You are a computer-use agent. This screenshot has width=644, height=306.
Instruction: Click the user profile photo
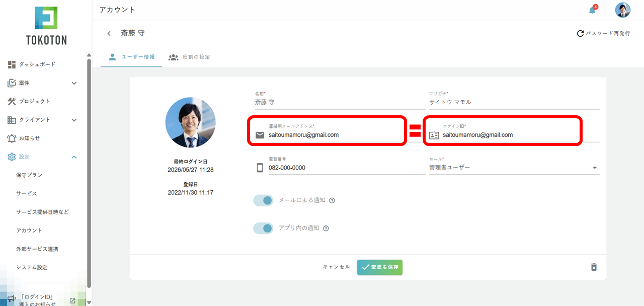[191, 122]
